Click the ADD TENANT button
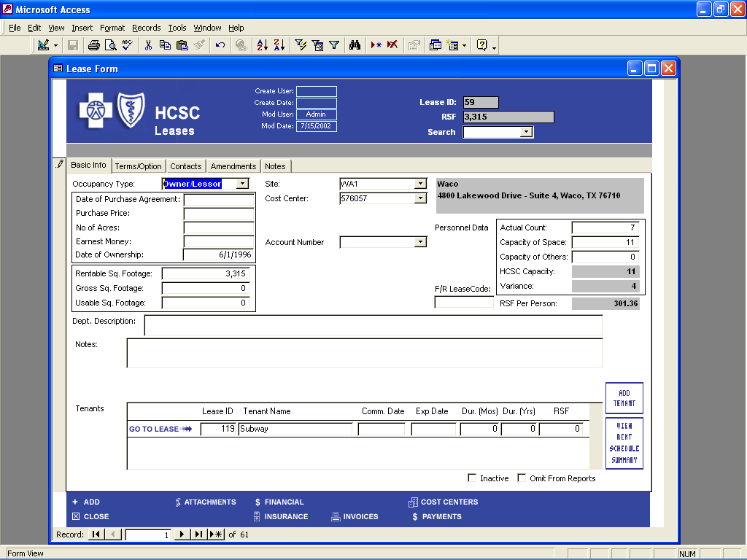This screenshot has width=747, height=560. click(624, 398)
